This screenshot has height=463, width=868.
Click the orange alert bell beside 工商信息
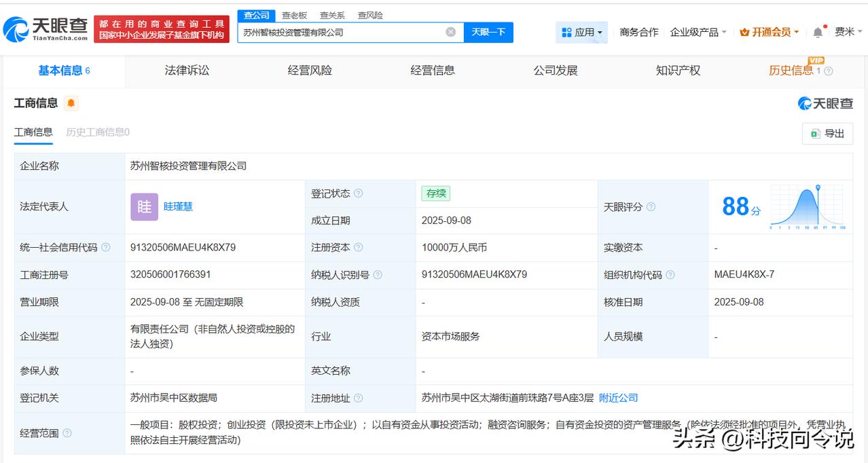71,103
